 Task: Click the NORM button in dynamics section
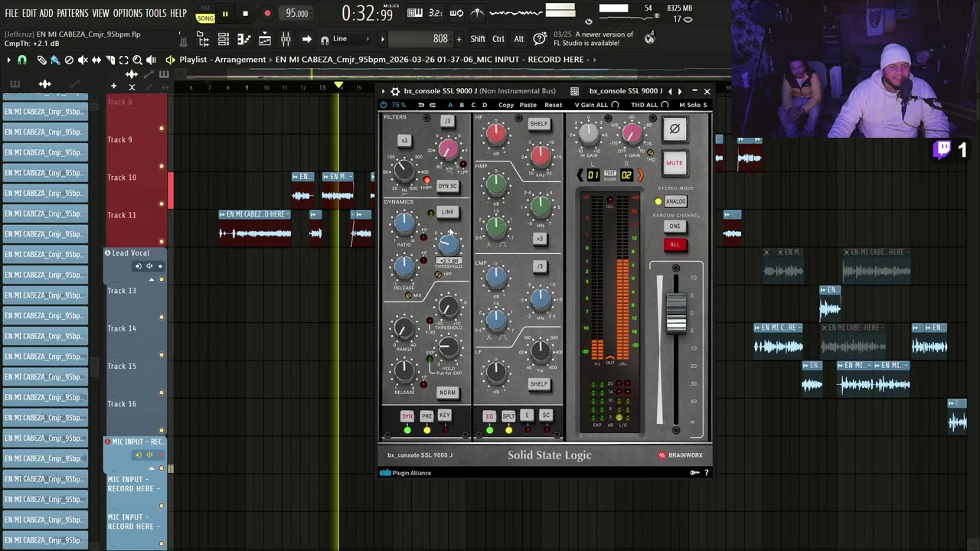pyautogui.click(x=447, y=393)
